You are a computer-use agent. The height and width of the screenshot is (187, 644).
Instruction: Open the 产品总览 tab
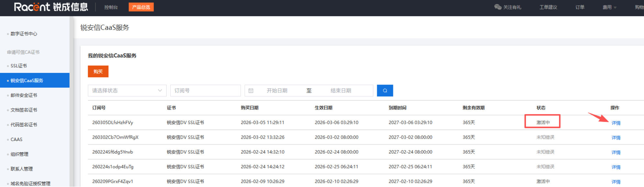click(141, 7)
